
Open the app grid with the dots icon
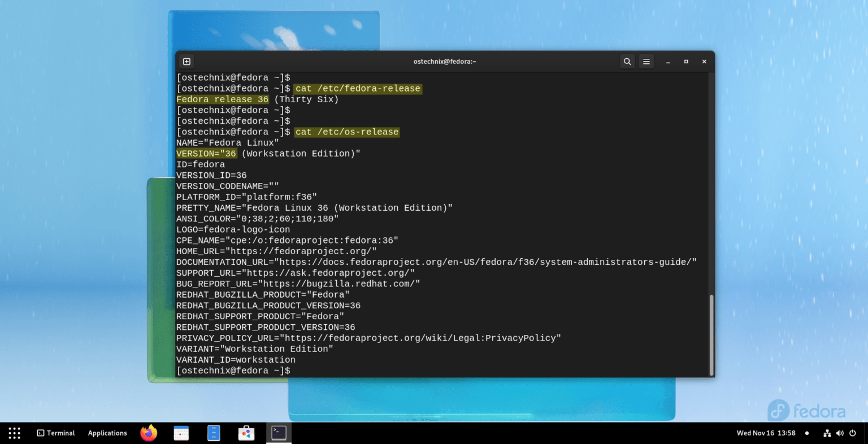pyautogui.click(x=14, y=433)
